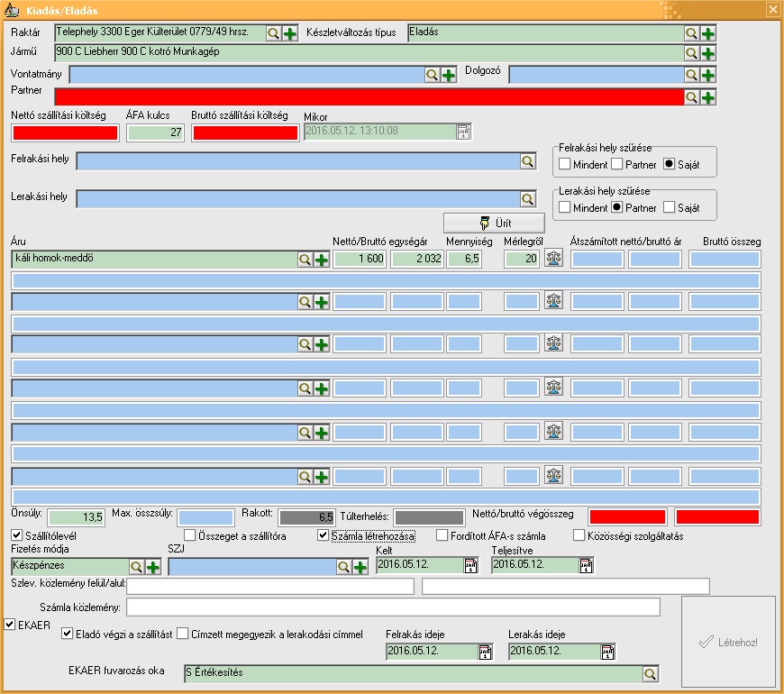Add a new Fizetés módja
The width and height of the screenshot is (784, 694).
click(x=153, y=567)
